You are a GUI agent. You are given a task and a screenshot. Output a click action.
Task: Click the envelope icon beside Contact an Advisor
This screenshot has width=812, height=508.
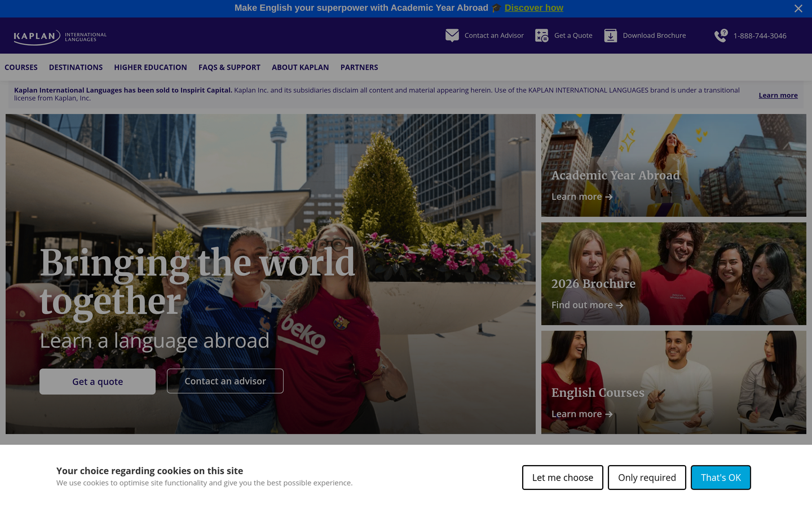(452, 36)
